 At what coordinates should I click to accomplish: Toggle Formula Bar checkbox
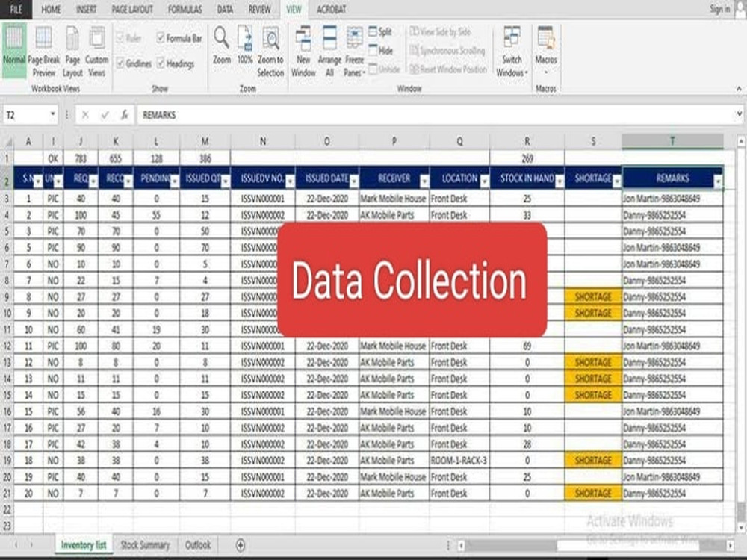click(161, 37)
